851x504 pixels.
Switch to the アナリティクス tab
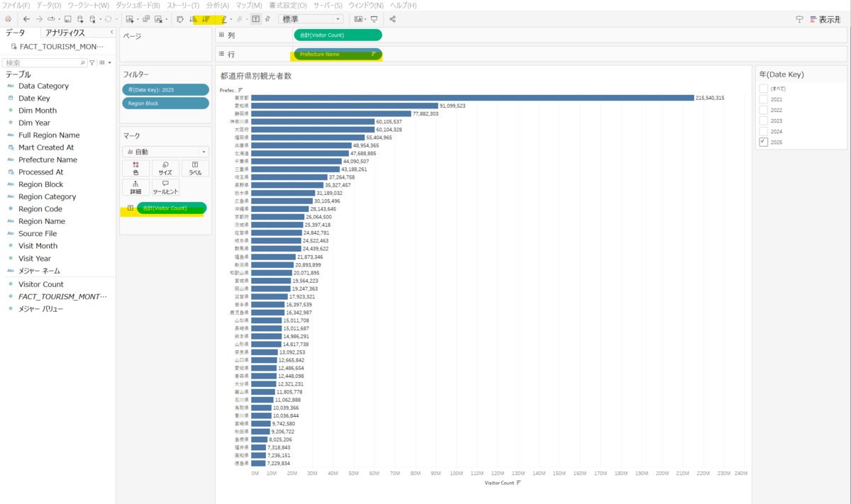tap(65, 33)
